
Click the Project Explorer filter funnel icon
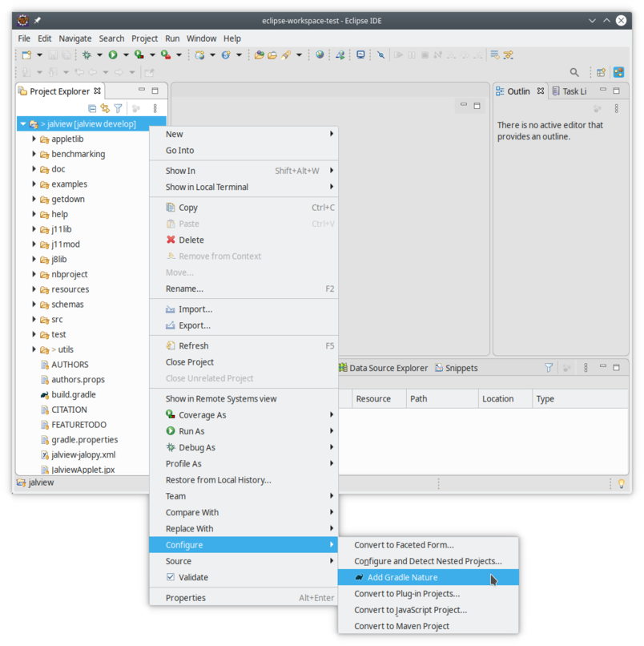tap(119, 108)
